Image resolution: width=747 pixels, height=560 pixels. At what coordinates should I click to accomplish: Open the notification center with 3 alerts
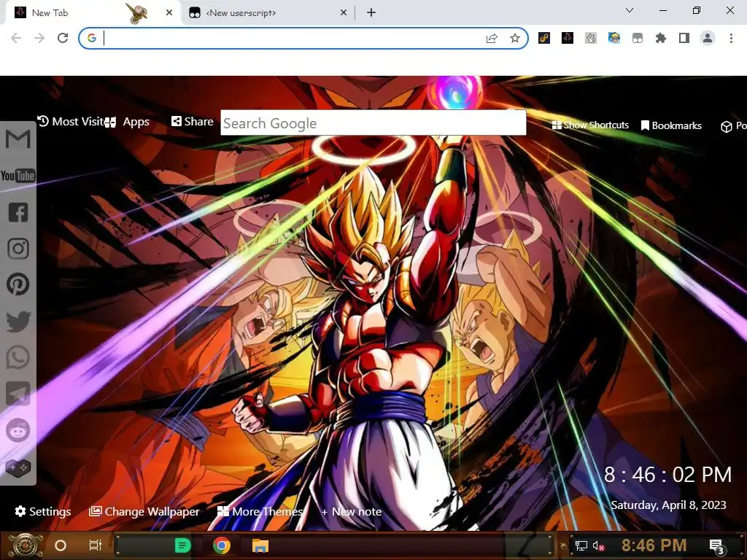(x=717, y=547)
